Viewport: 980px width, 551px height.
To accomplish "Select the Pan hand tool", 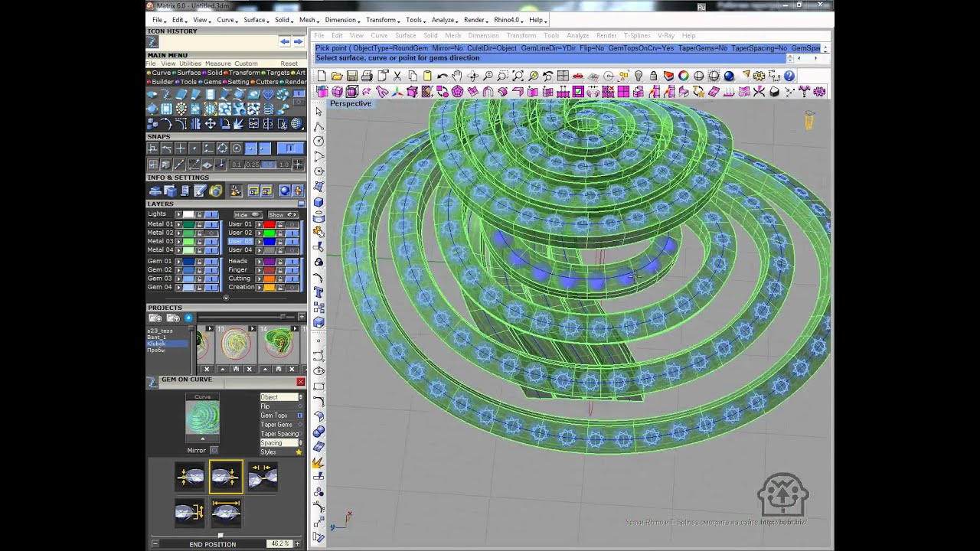I will [457, 76].
